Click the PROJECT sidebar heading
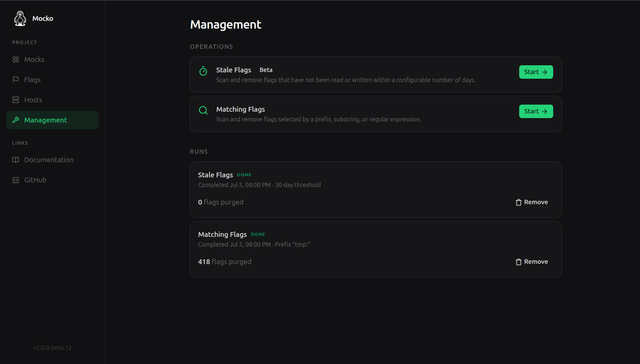This screenshot has width=640, height=364. point(25,42)
